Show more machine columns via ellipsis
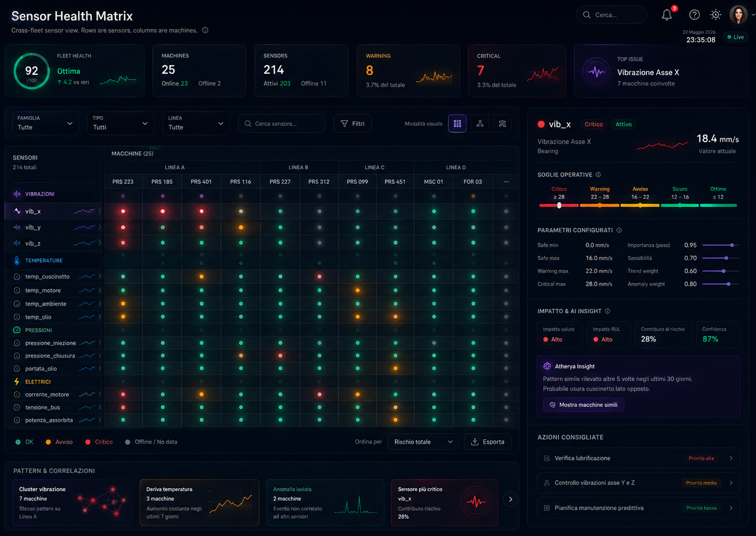This screenshot has height=536, width=756. (506, 181)
